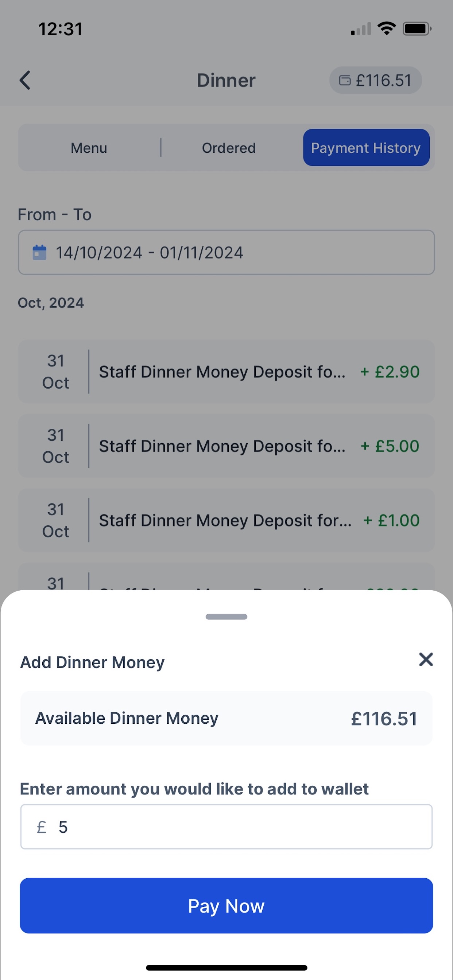Tap the cellular signal bars icon
The image size is (453, 980).
pos(361,29)
